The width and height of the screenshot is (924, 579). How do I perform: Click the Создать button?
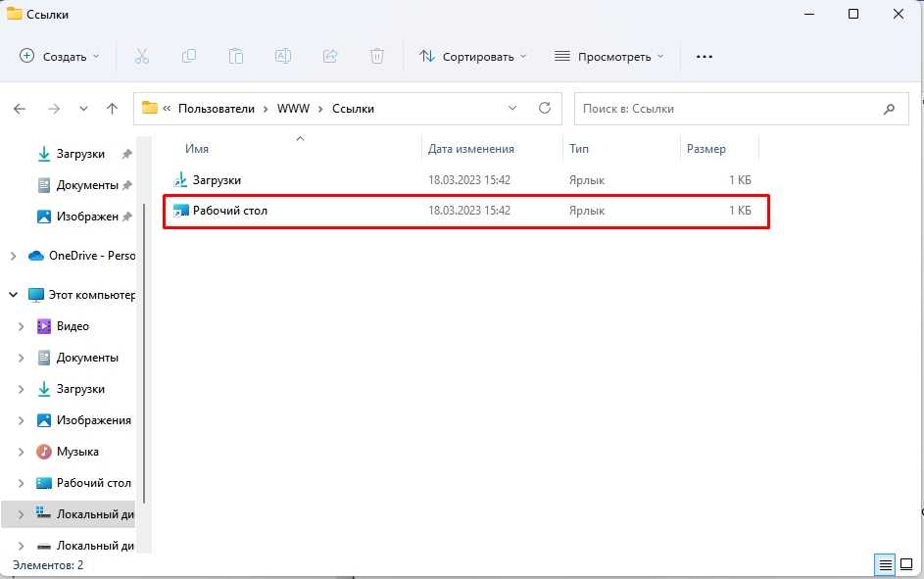coord(59,57)
